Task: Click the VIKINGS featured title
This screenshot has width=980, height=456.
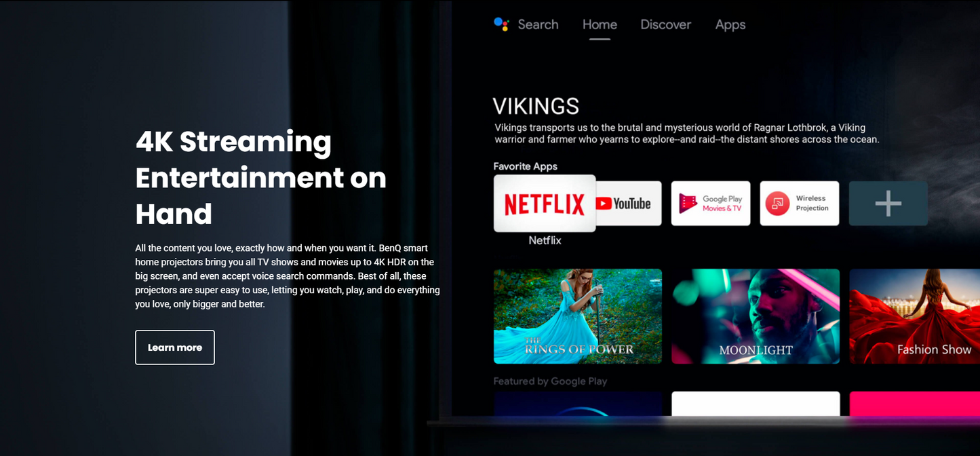Action: (x=536, y=107)
